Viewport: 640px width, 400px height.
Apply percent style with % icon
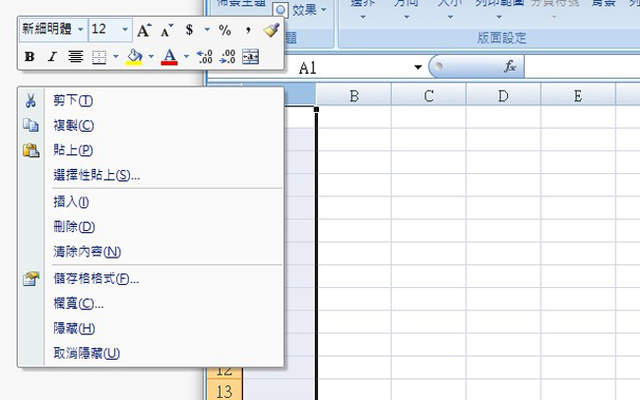pyautogui.click(x=225, y=31)
